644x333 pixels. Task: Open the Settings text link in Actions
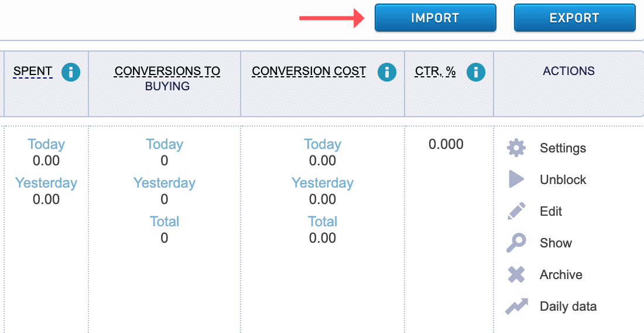[563, 148]
